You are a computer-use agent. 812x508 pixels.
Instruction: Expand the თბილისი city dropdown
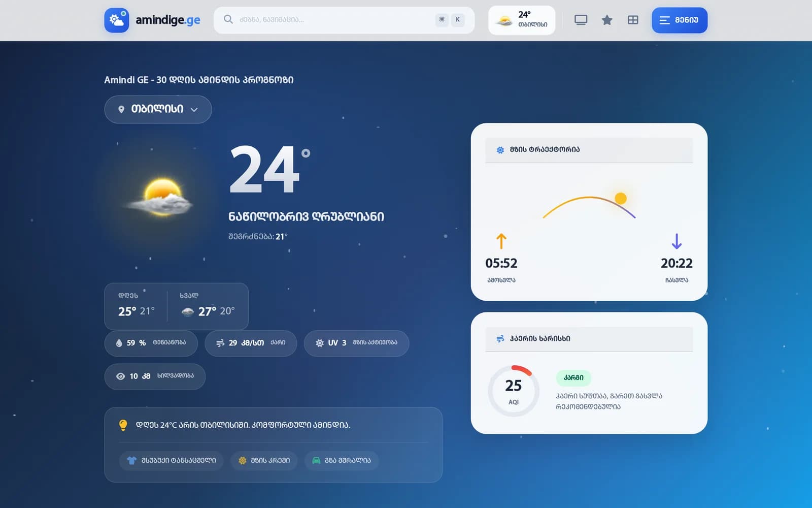point(158,109)
